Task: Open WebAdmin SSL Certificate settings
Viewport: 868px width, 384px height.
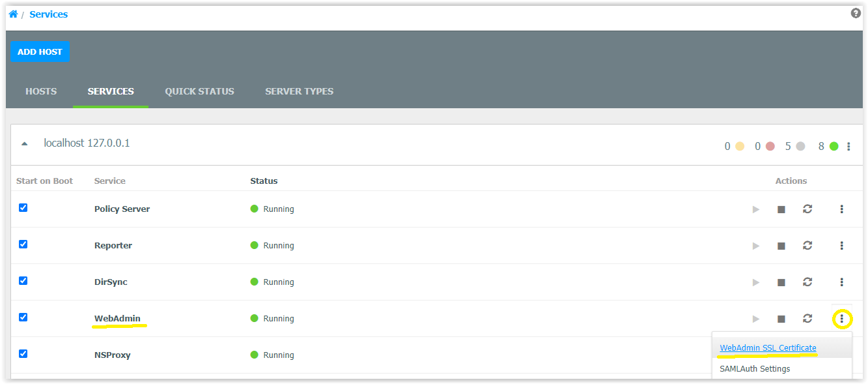Action: [x=768, y=347]
